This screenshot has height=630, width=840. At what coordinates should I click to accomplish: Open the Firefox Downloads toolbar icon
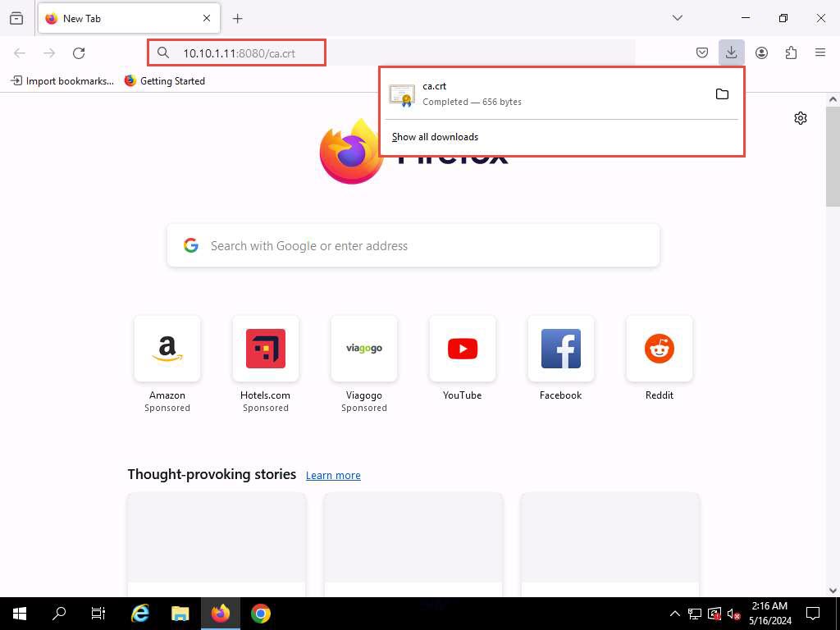coord(731,52)
